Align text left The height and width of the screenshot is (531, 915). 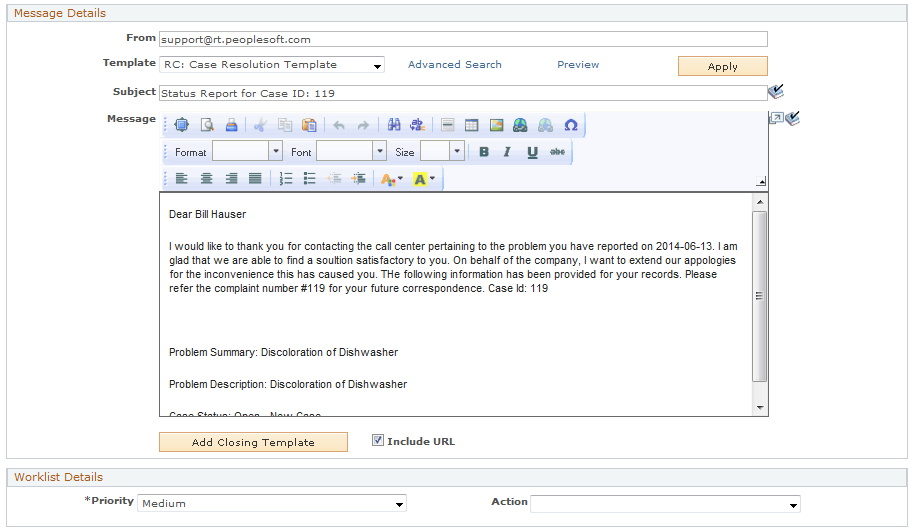(x=181, y=179)
